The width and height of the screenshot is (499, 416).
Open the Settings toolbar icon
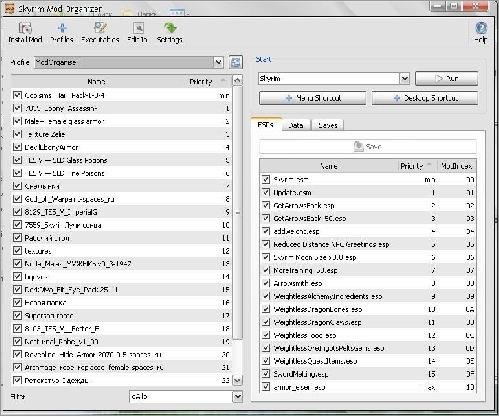point(170,32)
